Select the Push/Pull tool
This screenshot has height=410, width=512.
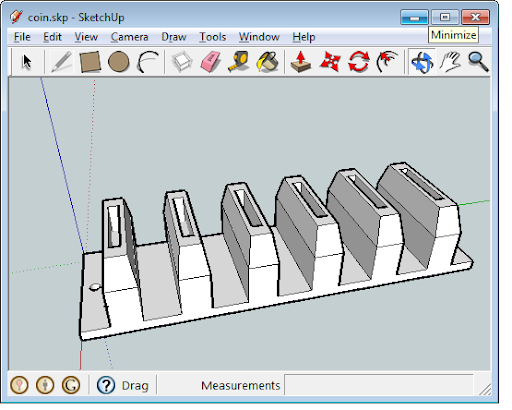[301, 62]
